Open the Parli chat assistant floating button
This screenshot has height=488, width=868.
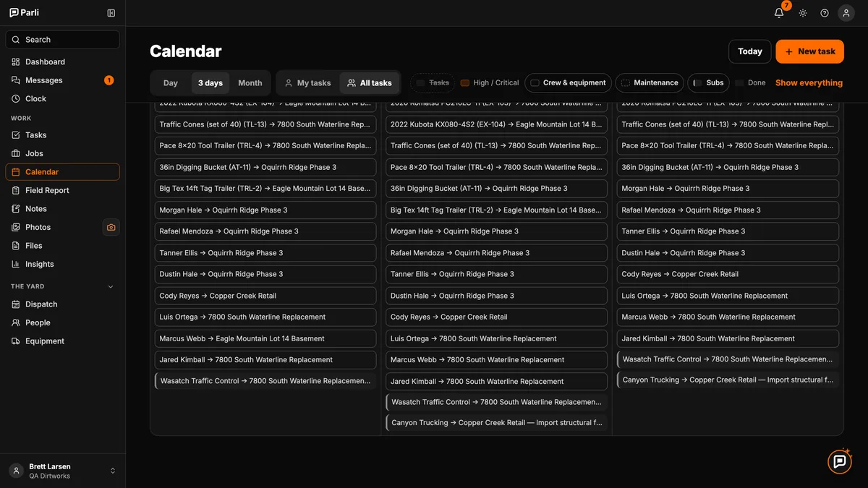[x=840, y=461]
